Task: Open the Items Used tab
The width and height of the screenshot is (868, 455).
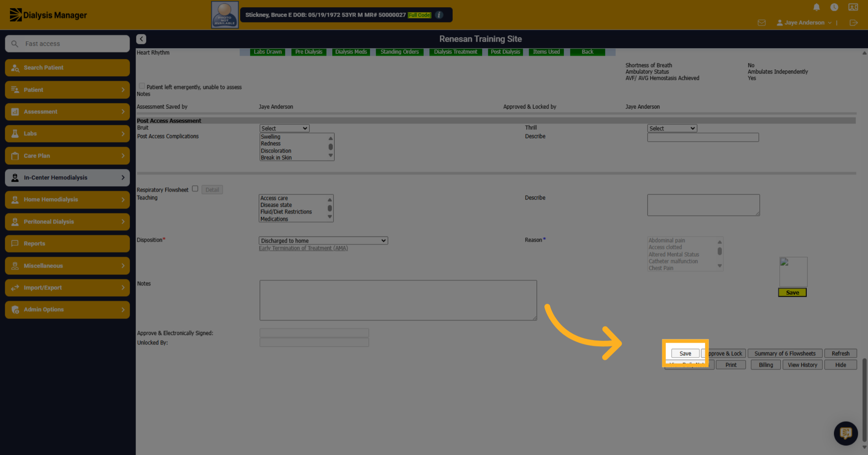Action: click(546, 52)
